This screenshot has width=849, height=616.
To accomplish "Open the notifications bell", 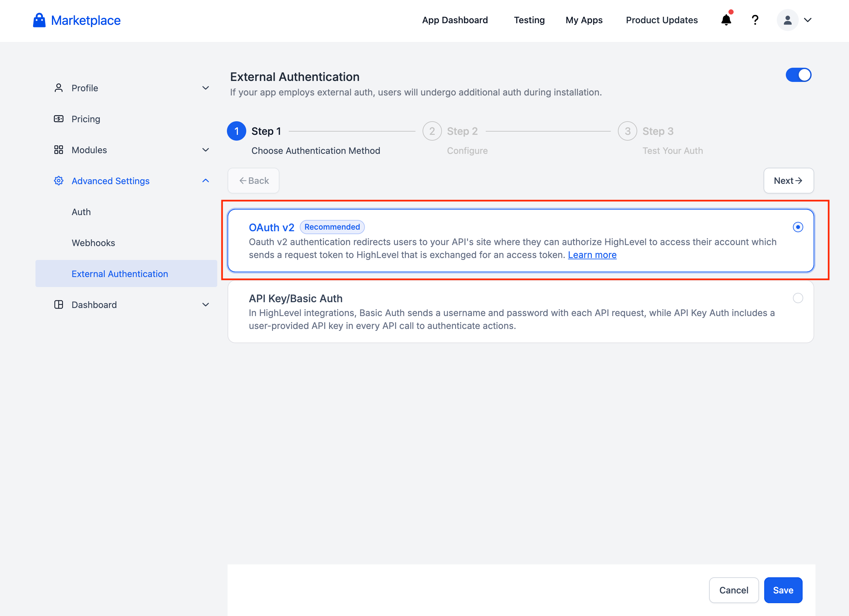I will click(x=726, y=20).
